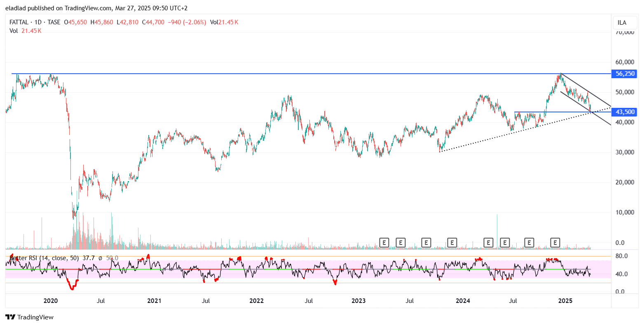Screen dimensions: 644x326
Task: Click the 80.0 level on the RSI scale
Action: point(621,256)
